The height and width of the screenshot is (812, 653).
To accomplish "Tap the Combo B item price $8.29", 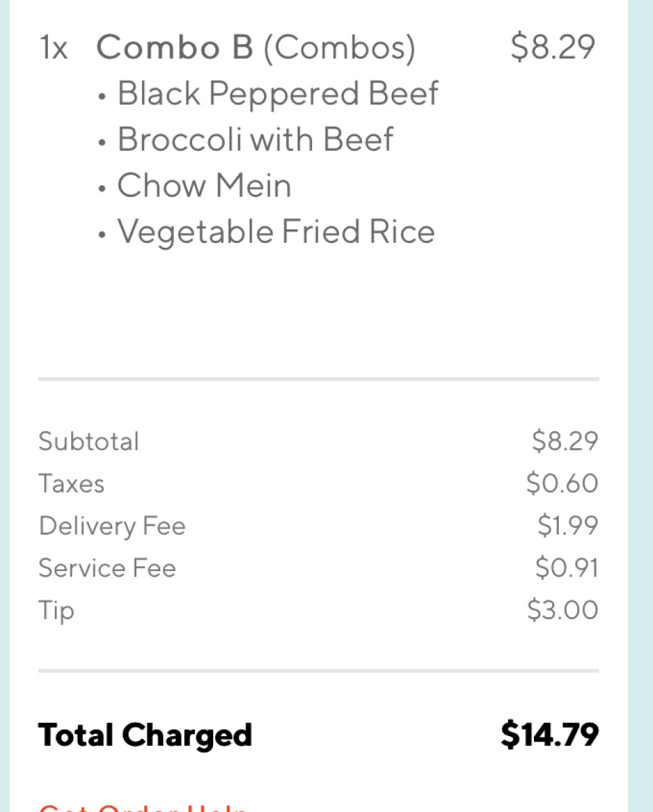I will point(553,47).
